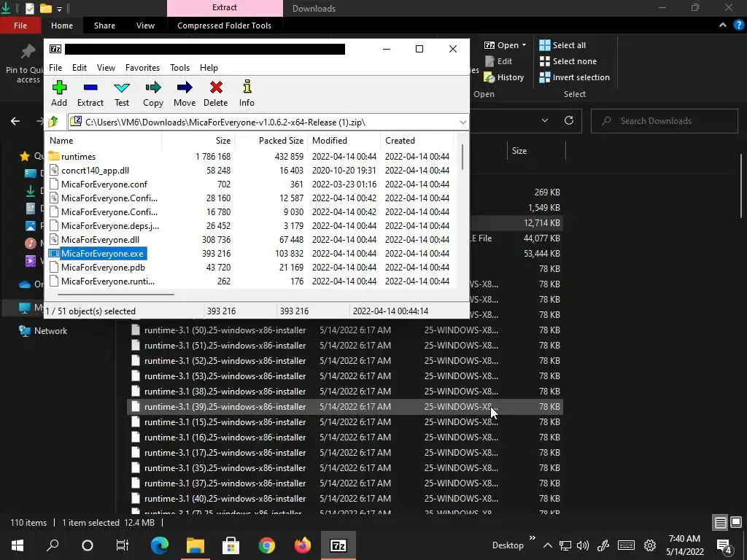Click Select all in Explorer ribbon
The height and width of the screenshot is (560, 747).
pos(562,45)
